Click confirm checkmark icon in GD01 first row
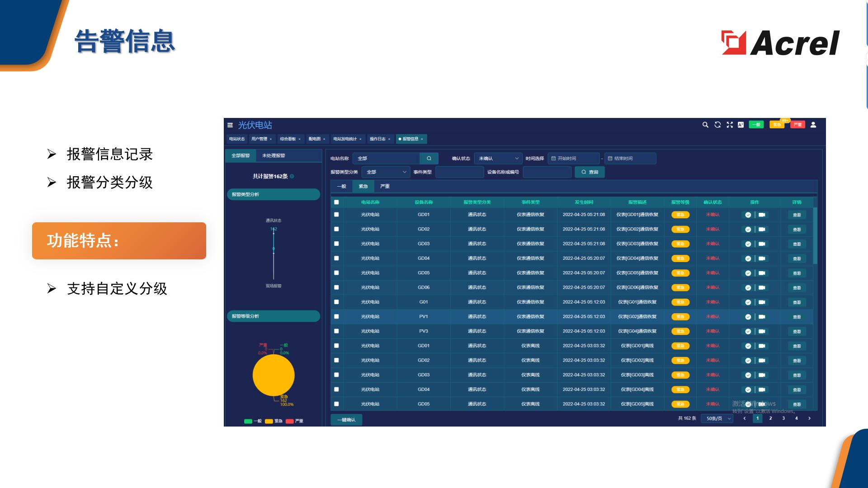The image size is (868, 488). pos(748,215)
